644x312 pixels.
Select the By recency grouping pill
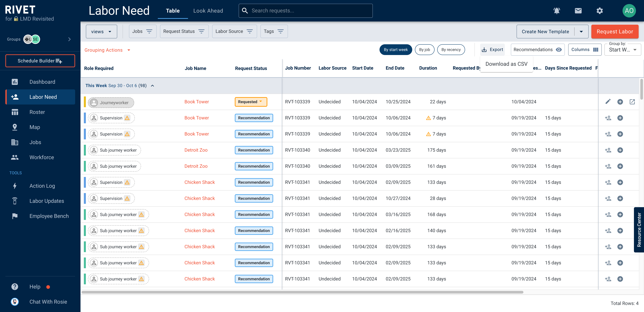pos(451,49)
